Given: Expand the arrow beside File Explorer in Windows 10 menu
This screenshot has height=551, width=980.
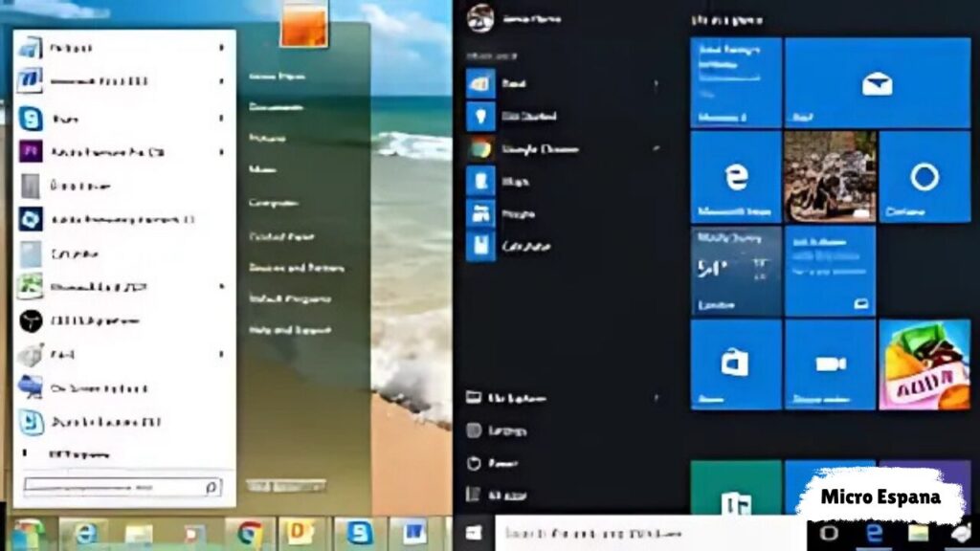Looking at the screenshot, I should tap(656, 397).
